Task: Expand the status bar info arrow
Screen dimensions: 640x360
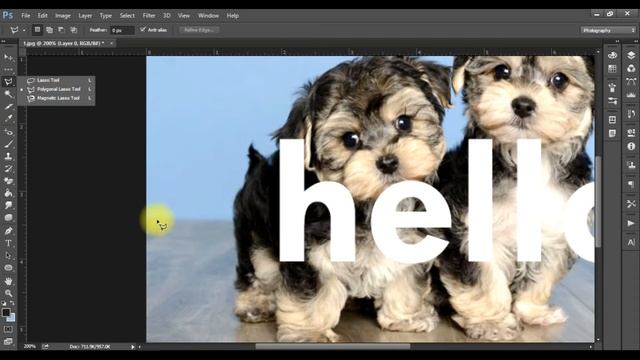Action: tap(133, 347)
